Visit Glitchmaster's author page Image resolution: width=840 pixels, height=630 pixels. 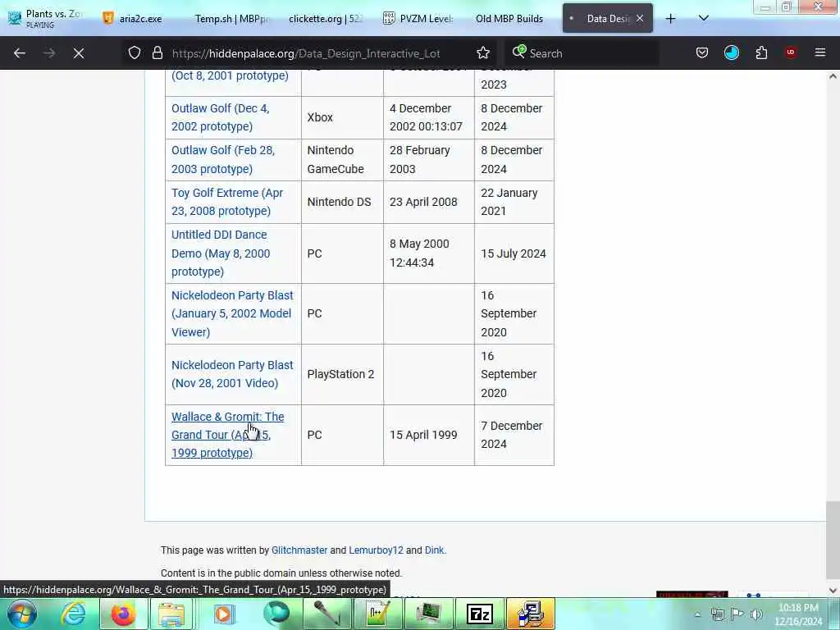pos(299,550)
